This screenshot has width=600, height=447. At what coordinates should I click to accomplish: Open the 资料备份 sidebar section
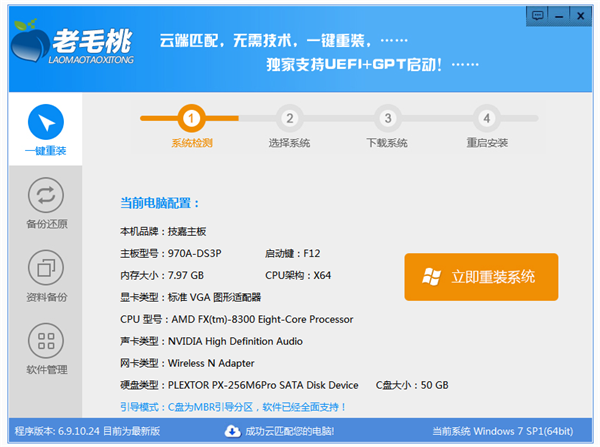(46, 267)
